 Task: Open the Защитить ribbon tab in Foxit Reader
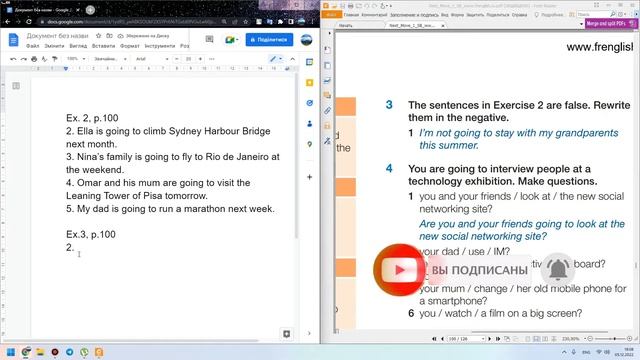475,15
